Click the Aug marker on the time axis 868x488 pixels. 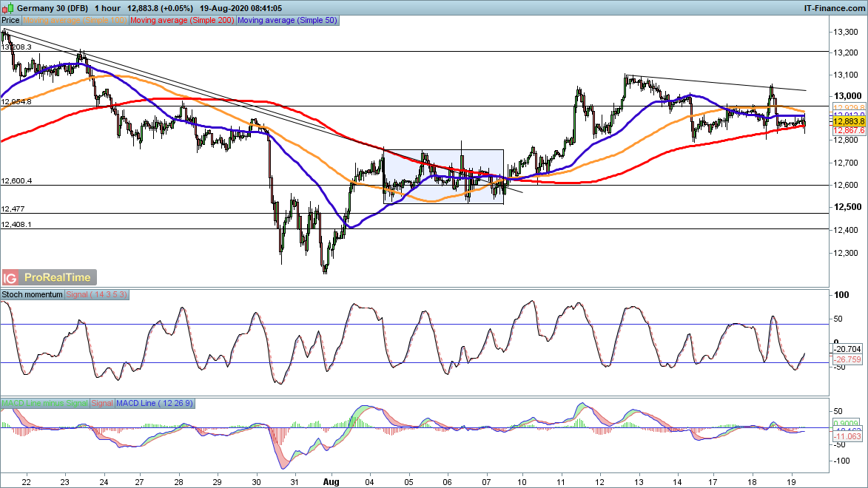click(332, 481)
